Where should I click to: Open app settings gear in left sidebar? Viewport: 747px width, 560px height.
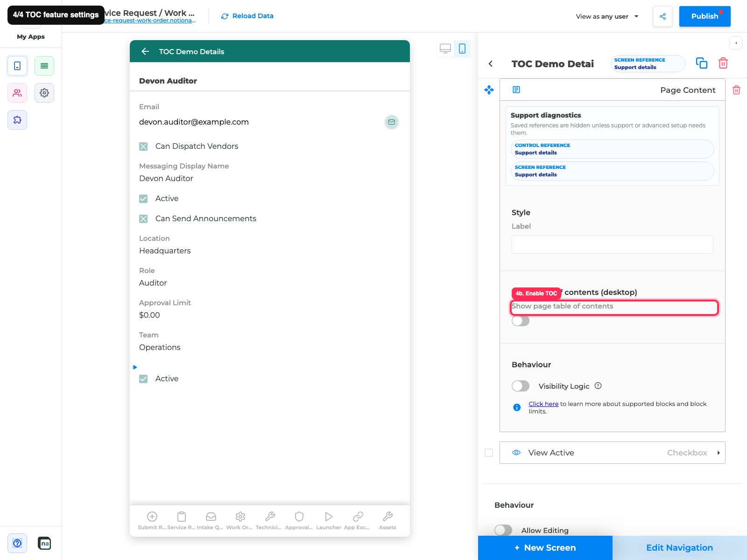pyautogui.click(x=44, y=93)
